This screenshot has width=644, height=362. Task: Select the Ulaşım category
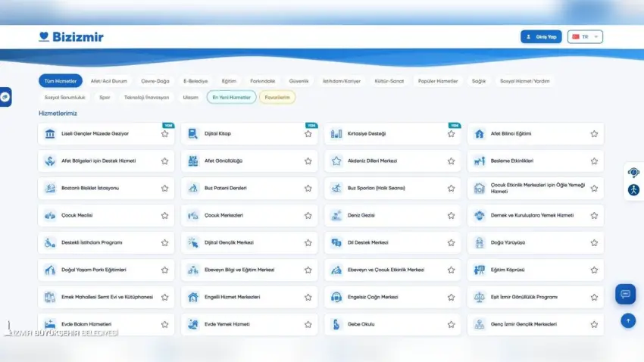click(x=191, y=97)
